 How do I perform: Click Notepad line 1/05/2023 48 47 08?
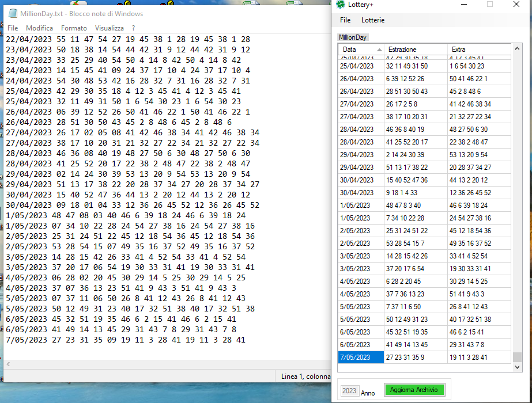(x=126, y=215)
